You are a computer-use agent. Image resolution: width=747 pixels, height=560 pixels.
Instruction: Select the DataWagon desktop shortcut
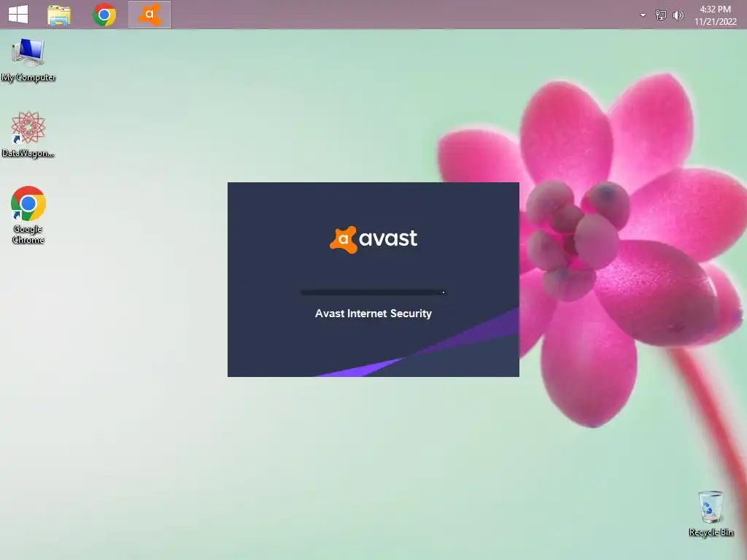(x=28, y=135)
